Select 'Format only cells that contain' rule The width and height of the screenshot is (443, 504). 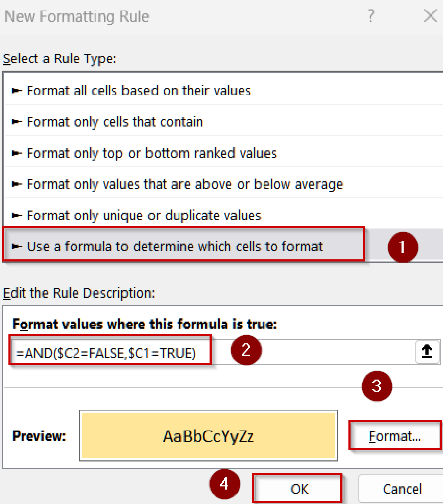115,122
